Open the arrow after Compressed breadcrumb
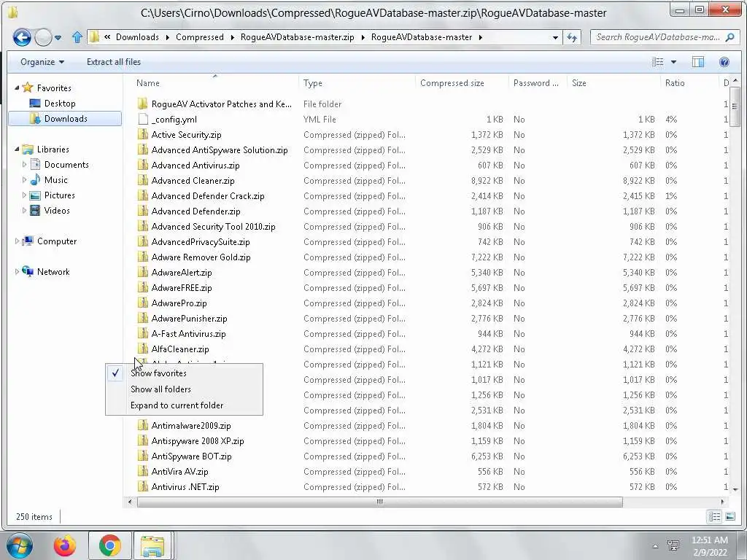Image resolution: width=747 pixels, height=560 pixels. 232,37
